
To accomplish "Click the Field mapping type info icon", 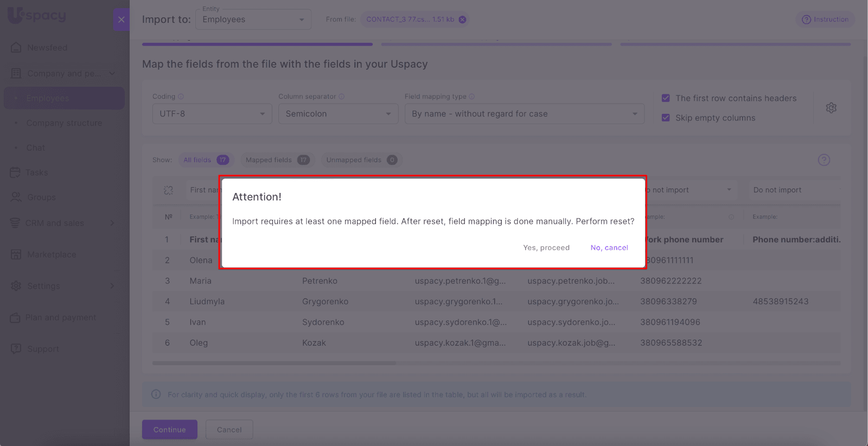I will point(472,96).
